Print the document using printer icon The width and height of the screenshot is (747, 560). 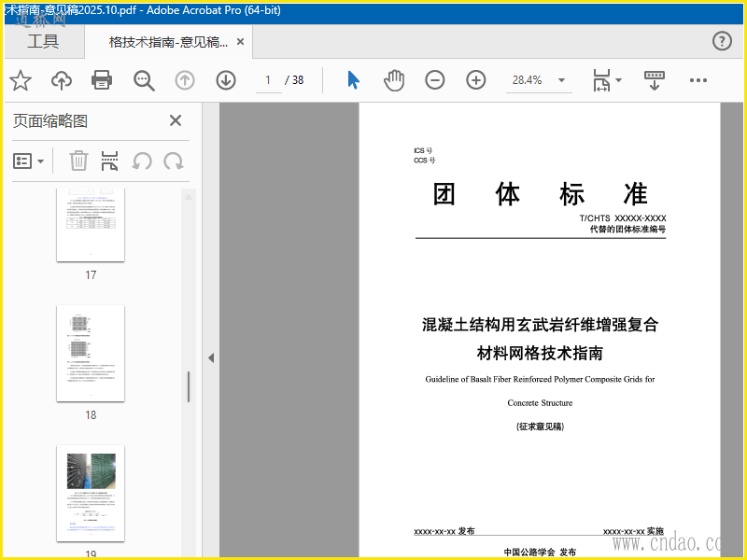point(102,80)
